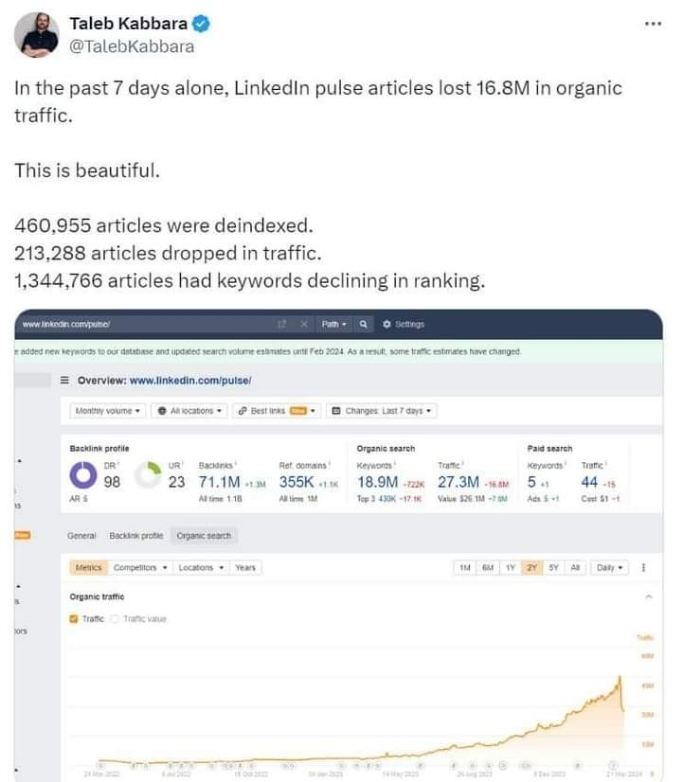Set chart range to All
Image resolution: width=682 pixels, height=782 pixels.
click(x=575, y=568)
